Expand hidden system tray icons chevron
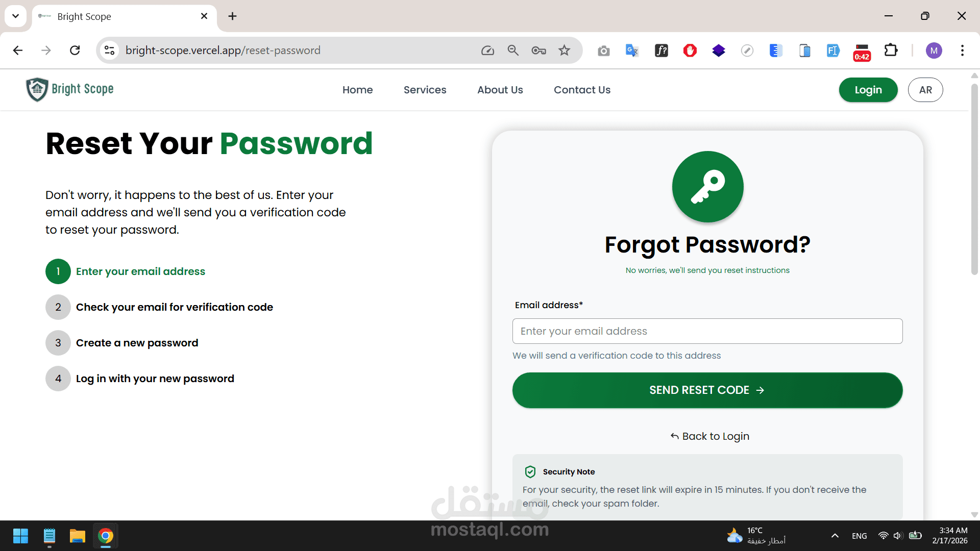 tap(835, 536)
